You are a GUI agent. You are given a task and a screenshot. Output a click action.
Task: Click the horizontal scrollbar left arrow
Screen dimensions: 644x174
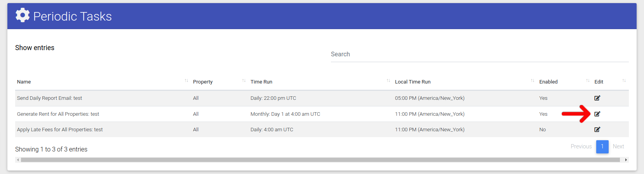pos(18,160)
